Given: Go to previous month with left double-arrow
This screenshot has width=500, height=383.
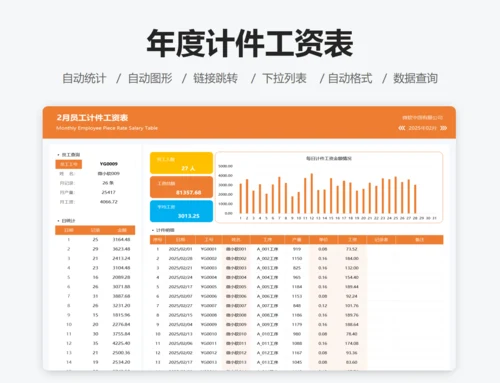Looking at the screenshot, I should (x=402, y=128).
